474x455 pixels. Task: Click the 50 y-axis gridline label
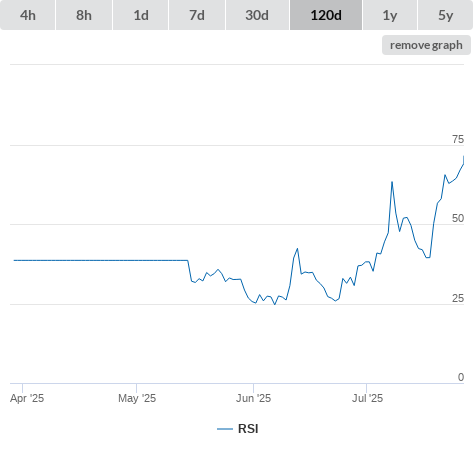click(x=458, y=218)
